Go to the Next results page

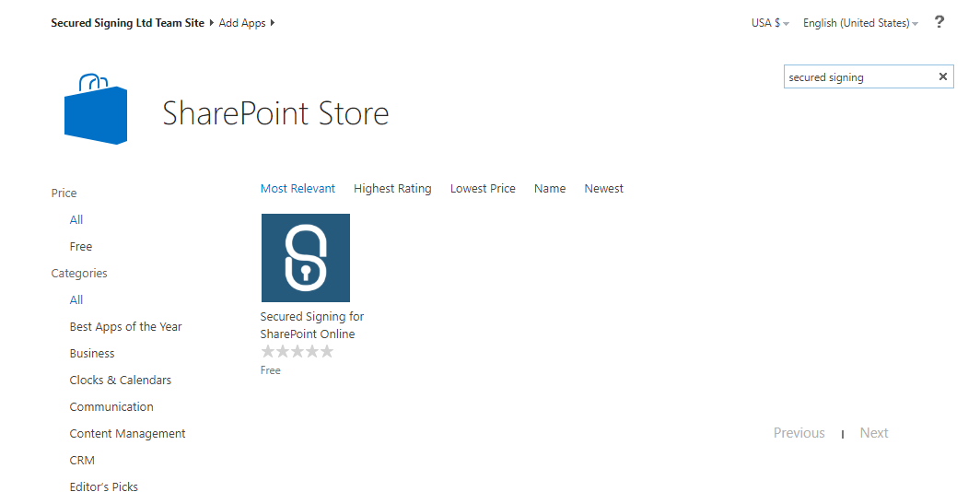[873, 433]
